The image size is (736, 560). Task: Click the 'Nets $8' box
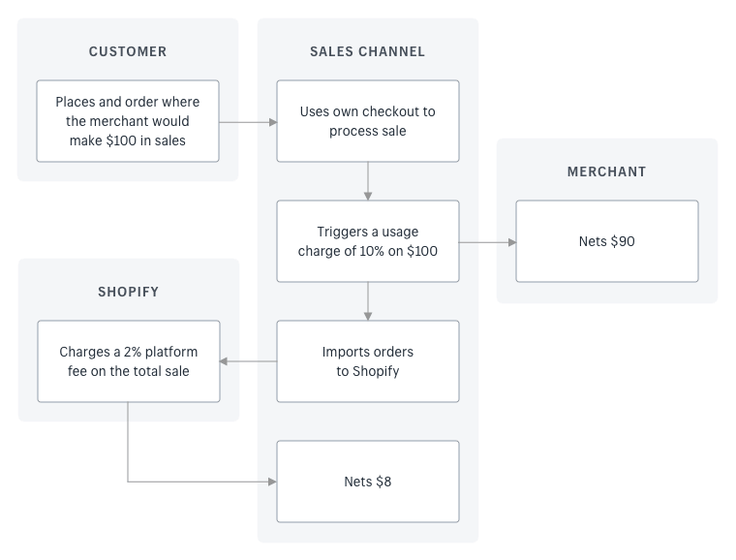tap(368, 482)
